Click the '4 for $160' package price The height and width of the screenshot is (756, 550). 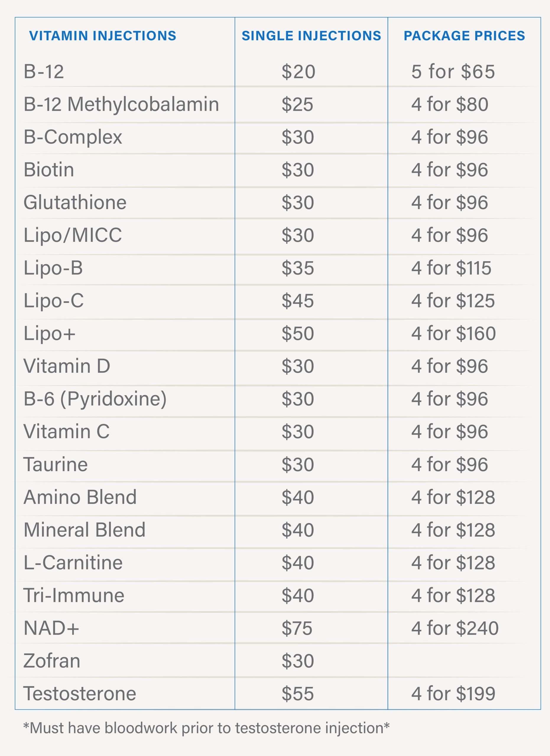(453, 333)
